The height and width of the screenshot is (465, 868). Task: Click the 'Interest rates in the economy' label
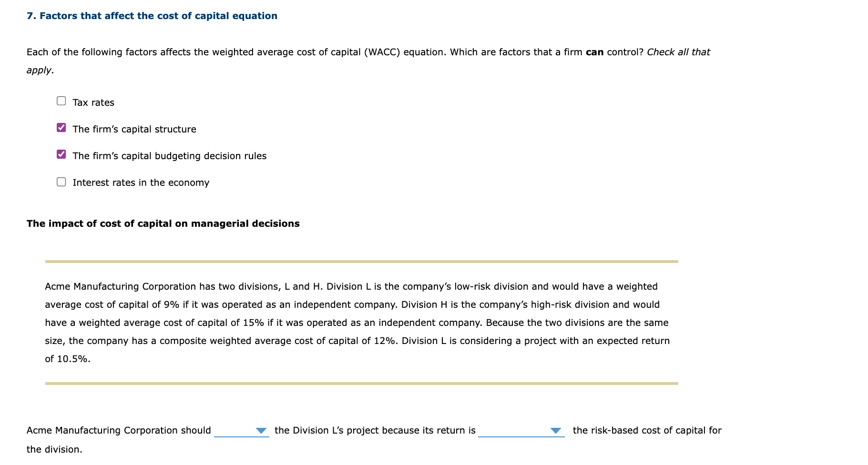click(141, 182)
